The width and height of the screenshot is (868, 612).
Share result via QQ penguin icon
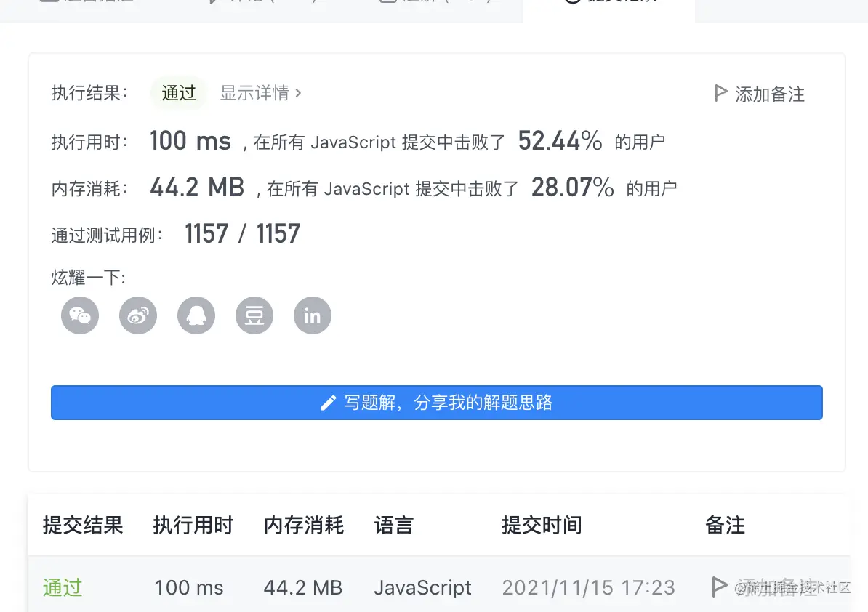point(196,315)
